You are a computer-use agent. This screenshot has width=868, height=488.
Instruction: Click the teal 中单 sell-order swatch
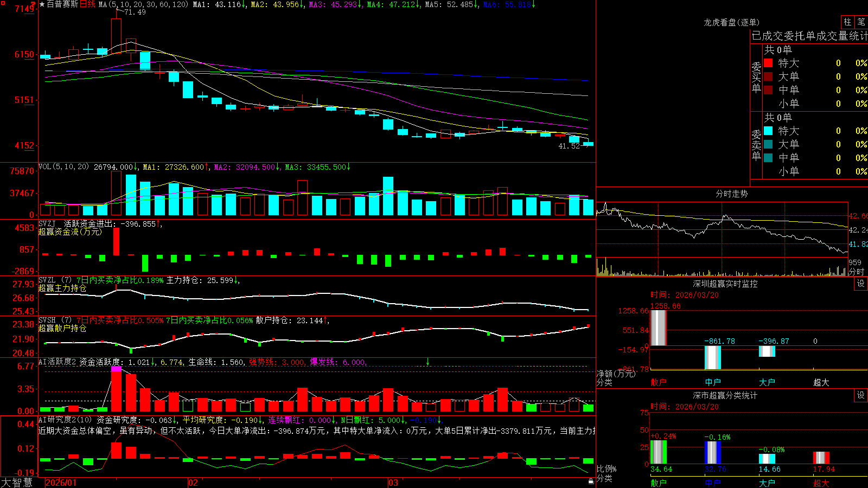point(768,158)
